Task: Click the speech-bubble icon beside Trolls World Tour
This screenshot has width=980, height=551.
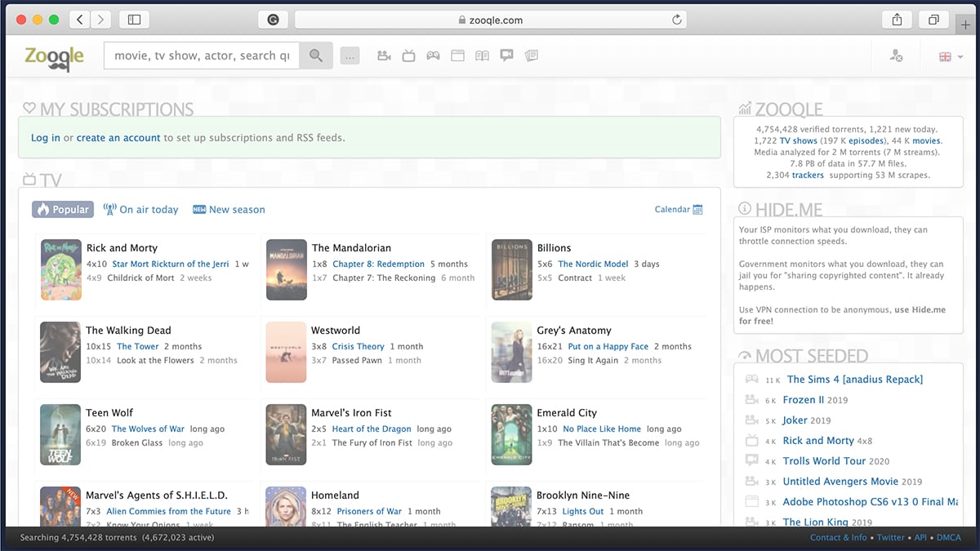Action: pos(752,461)
